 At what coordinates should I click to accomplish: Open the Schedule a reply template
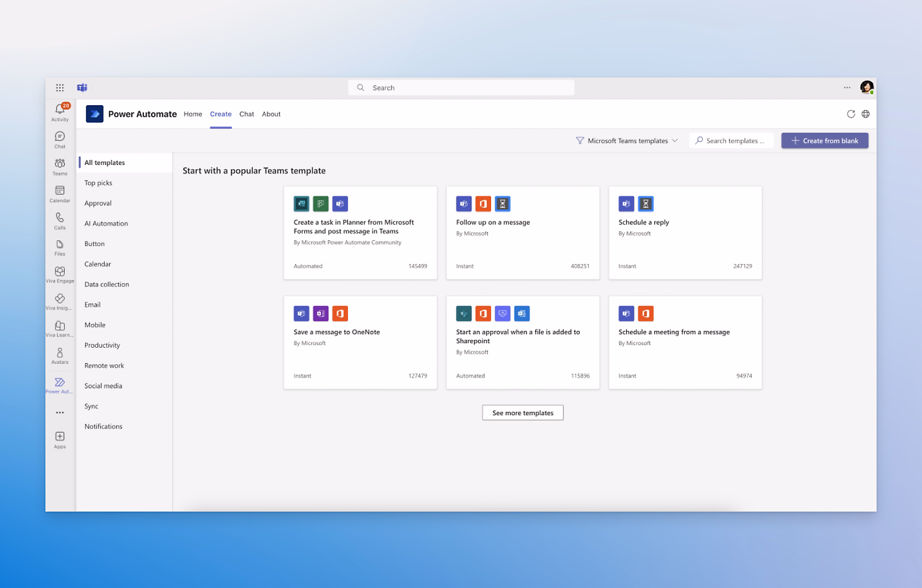[685, 233]
